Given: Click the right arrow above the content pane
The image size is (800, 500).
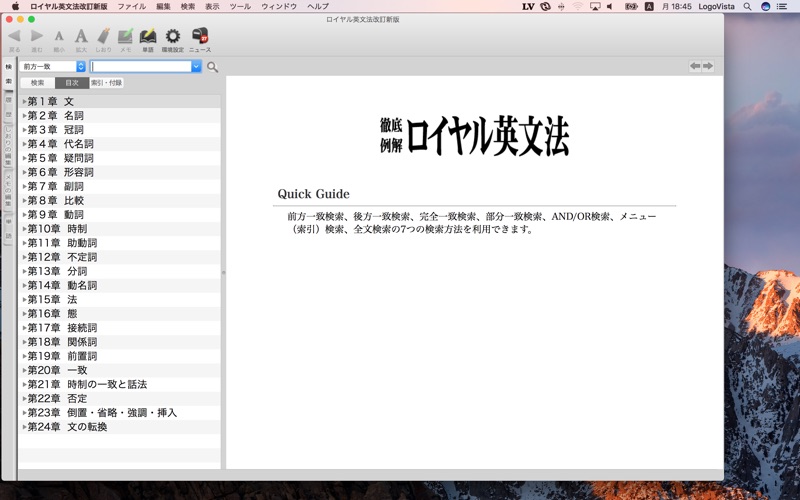Looking at the screenshot, I should point(708,66).
